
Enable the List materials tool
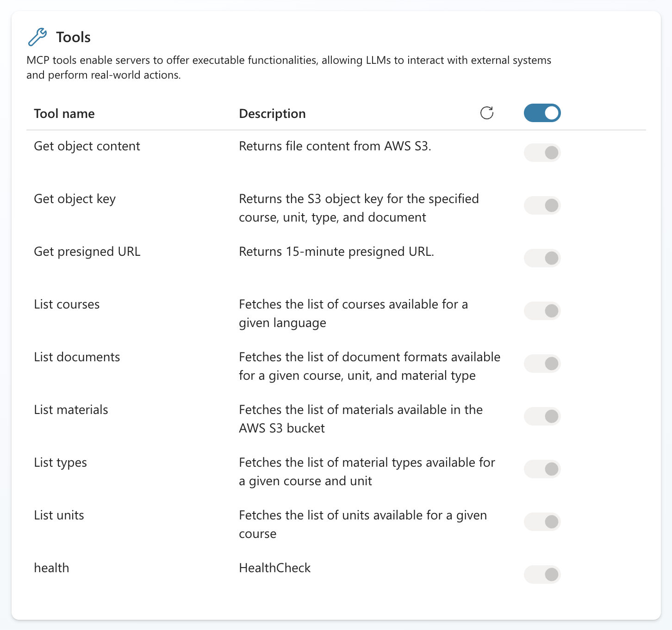tap(542, 416)
